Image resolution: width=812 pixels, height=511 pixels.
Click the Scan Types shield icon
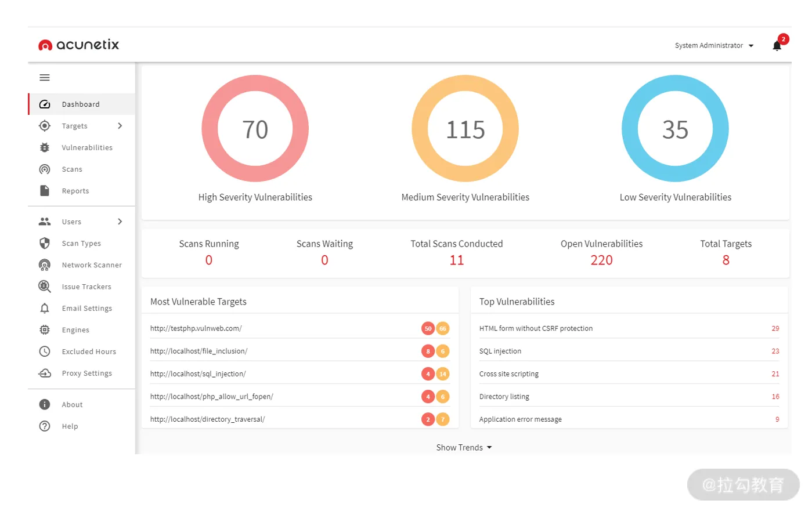click(45, 244)
